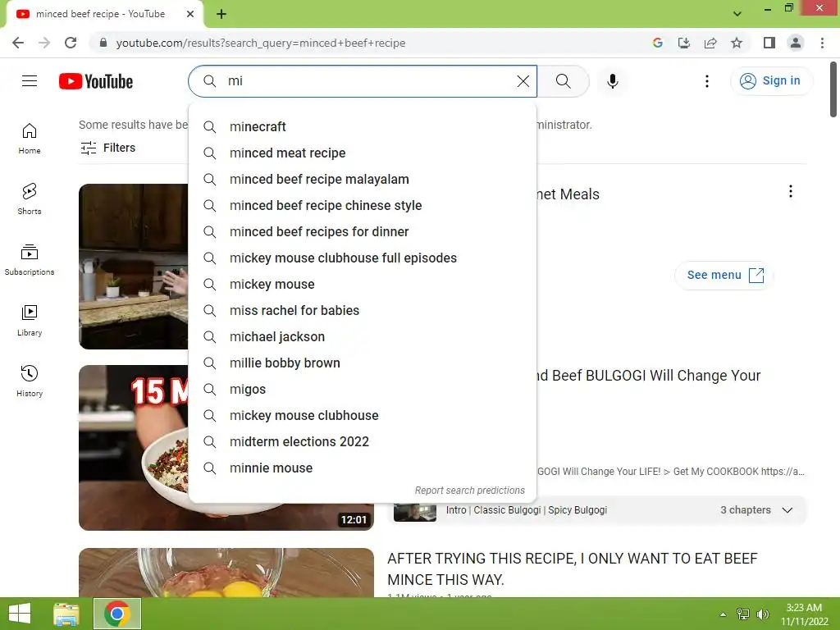Share this page via share icon

click(710, 43)
